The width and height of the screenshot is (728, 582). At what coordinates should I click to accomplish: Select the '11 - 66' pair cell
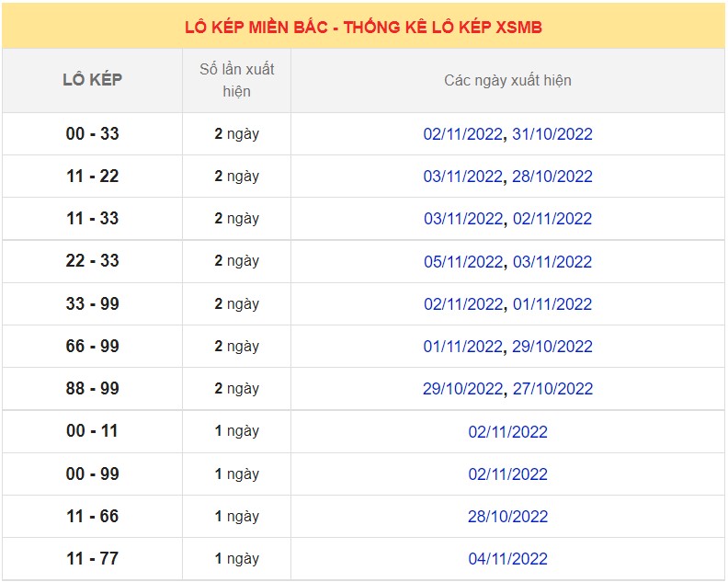tap(93, 516)
